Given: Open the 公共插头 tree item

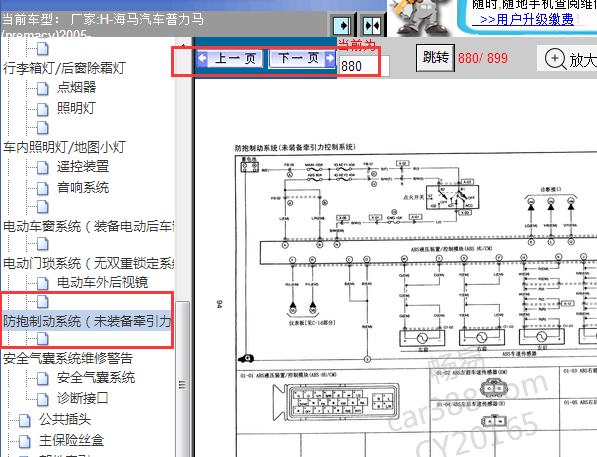Looking at the screenshot, I should click(x=65, y=419).
